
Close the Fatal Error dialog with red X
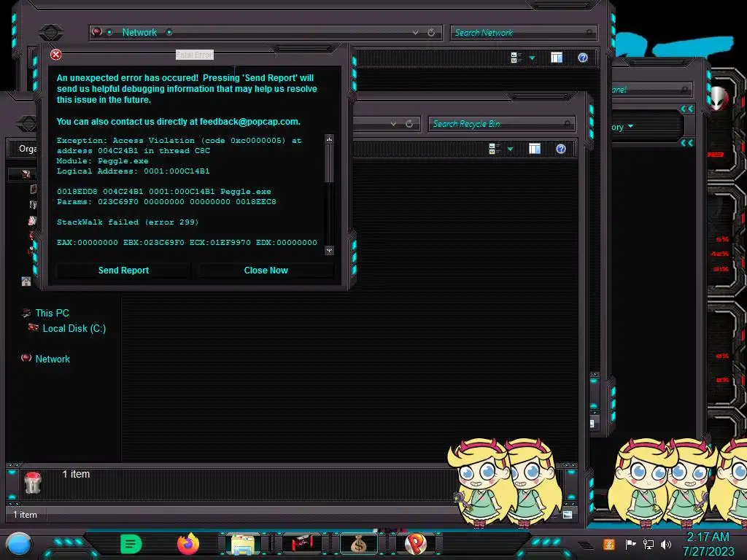pos(55,54)
